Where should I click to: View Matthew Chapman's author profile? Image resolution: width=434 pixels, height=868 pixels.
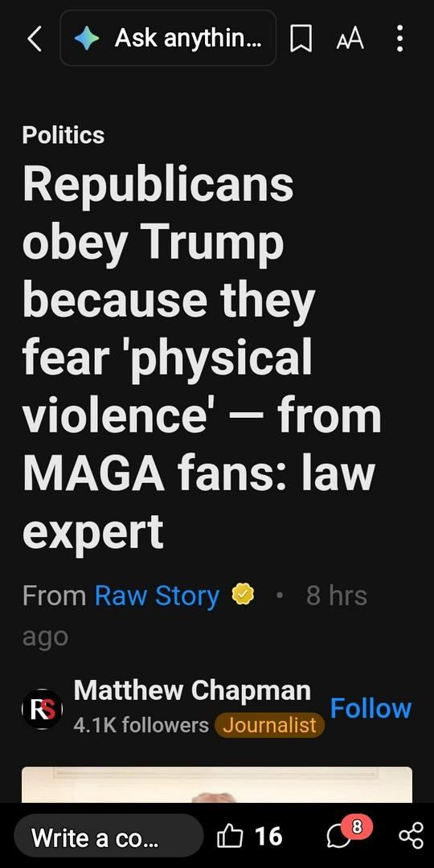click(x=192, y=691)
